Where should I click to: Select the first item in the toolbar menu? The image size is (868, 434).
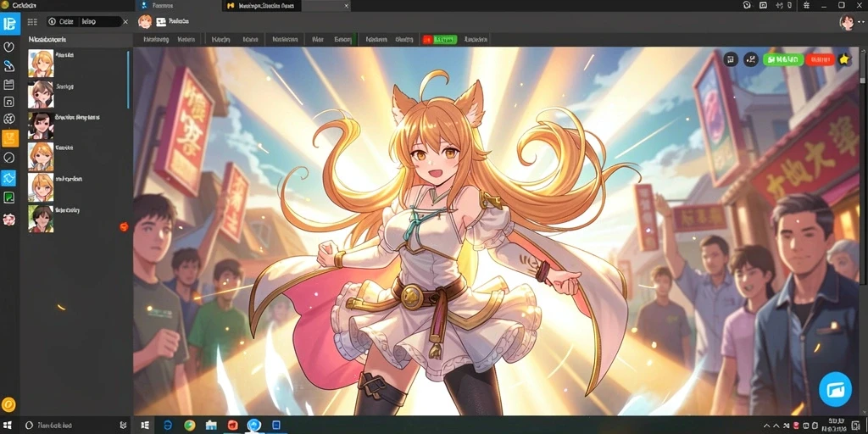(x=156, y=39)
